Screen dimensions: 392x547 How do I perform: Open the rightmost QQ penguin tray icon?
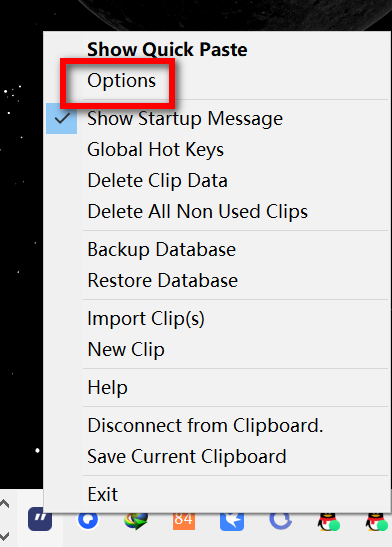pos(377,522)
